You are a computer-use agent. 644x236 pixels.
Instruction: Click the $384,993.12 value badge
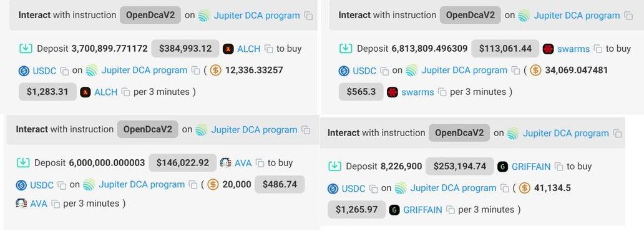coord(185,49)
